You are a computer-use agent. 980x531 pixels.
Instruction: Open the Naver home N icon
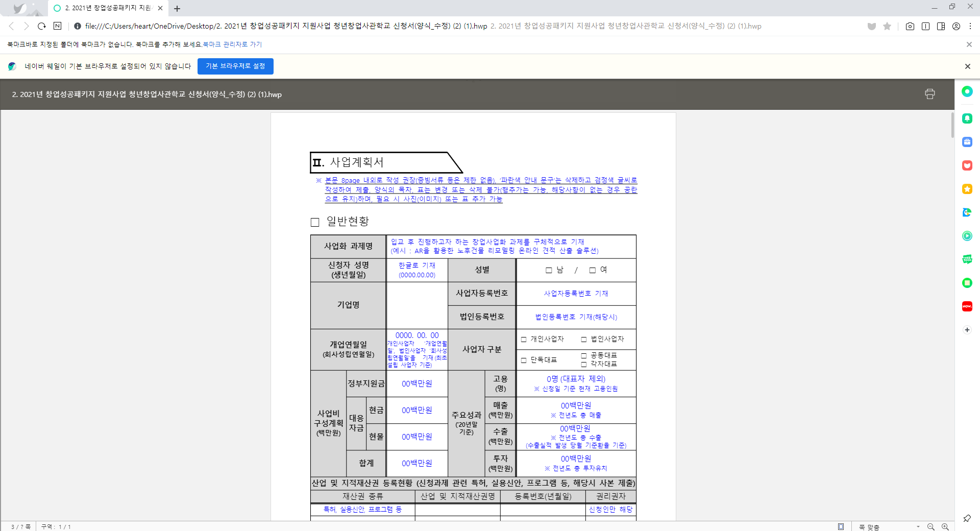tap(57, 26)
